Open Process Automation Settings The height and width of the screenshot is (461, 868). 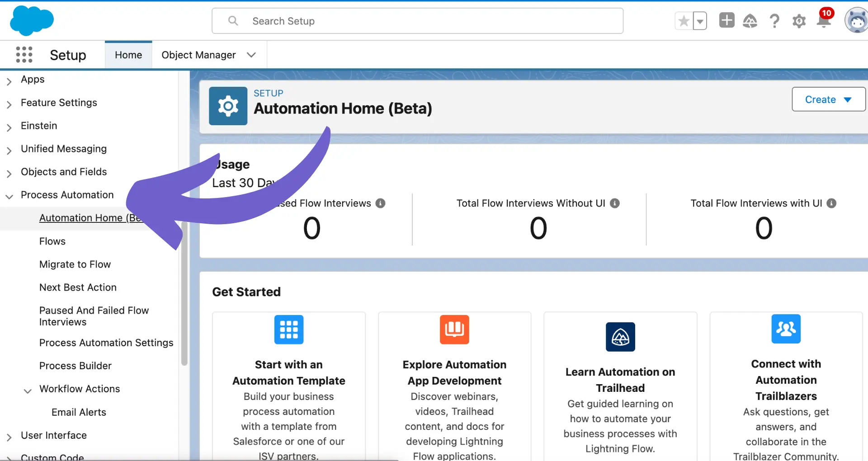(106, 343)
